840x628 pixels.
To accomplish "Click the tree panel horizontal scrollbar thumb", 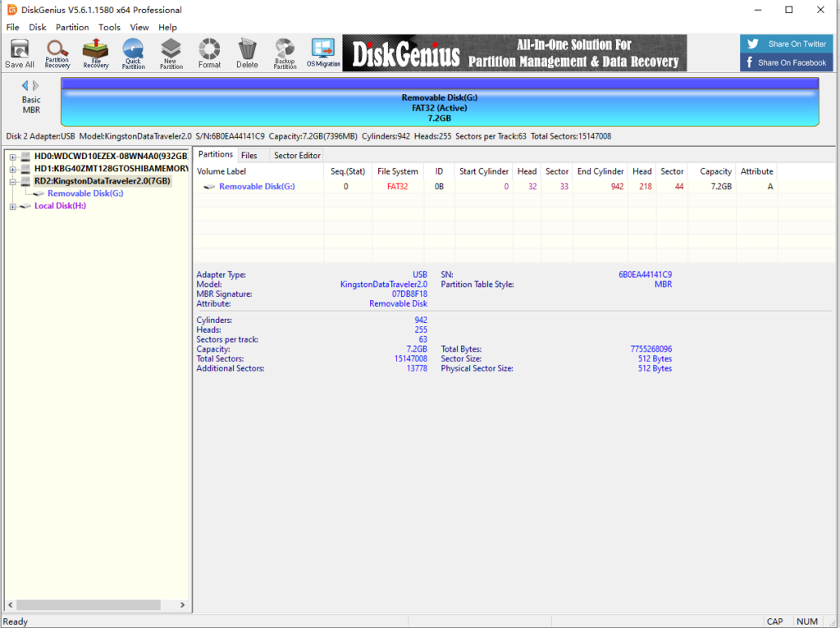I will click(89, 605).
